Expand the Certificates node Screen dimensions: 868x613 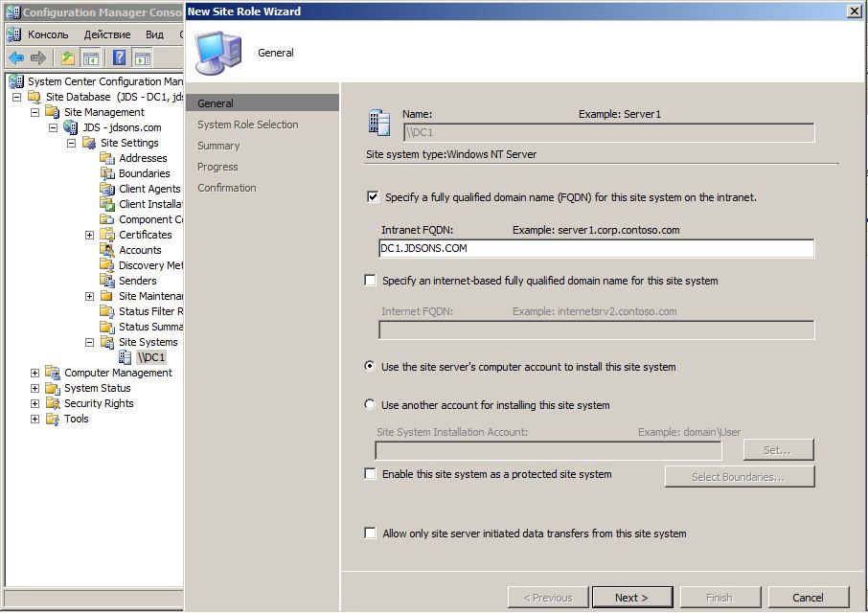[90, 235]
